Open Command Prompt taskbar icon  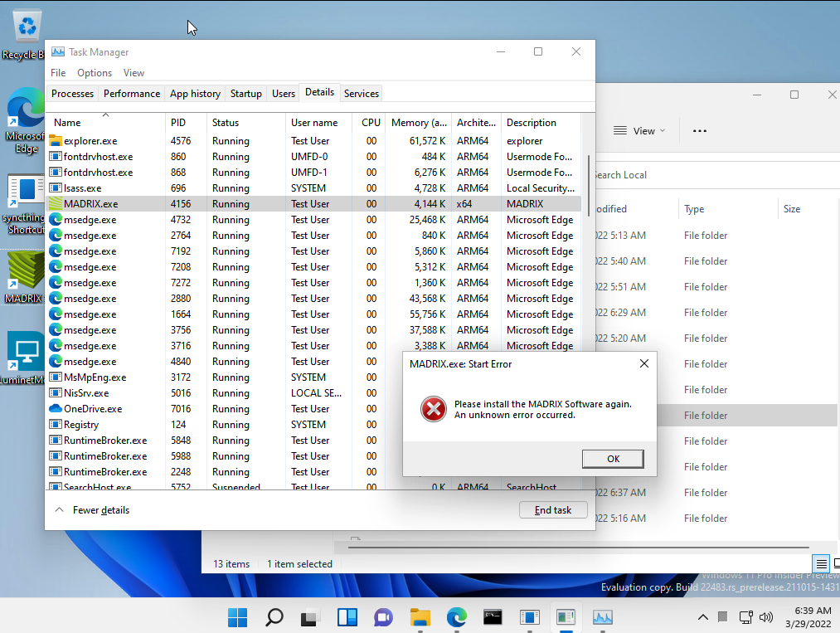[x=493, y=617]
